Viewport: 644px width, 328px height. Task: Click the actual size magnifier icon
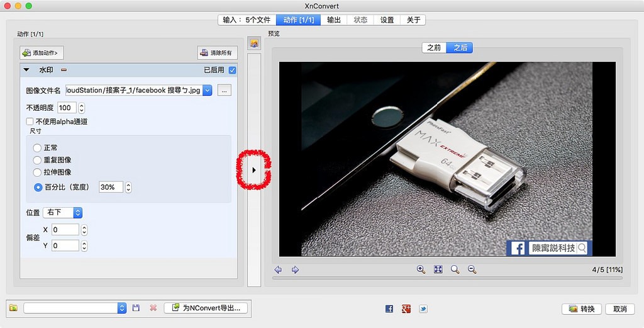click(455, 269)
